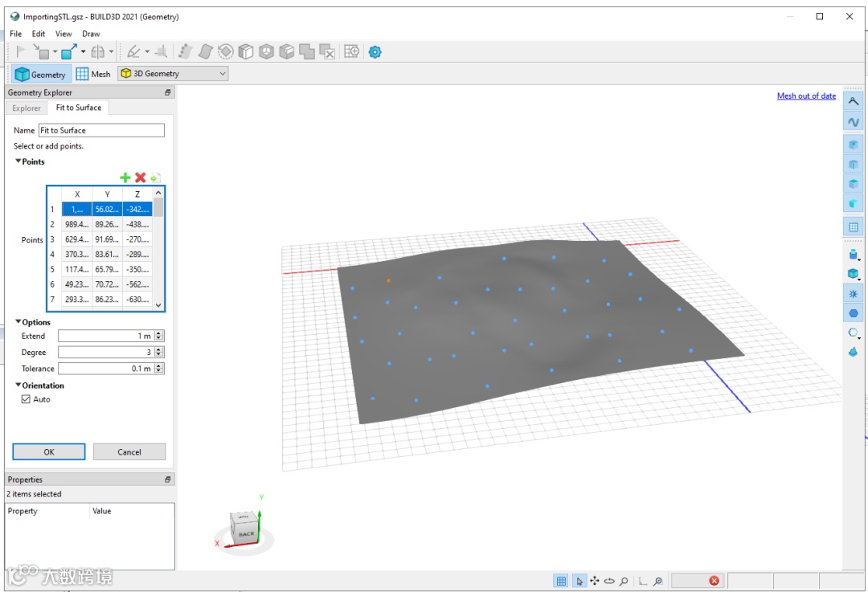Click the arrow-into-box import icon
This screenshot has width=868, height=592.
coord(41,52)
